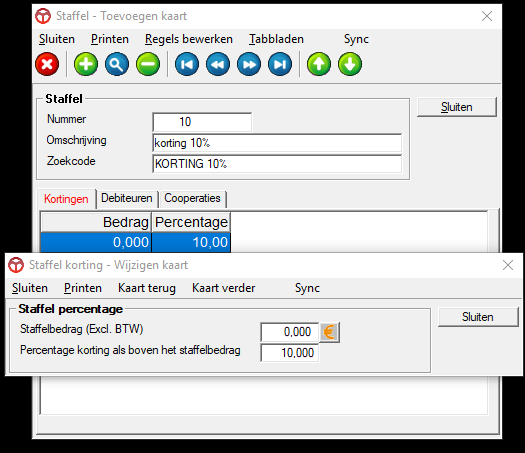Open search using the magnifier icon

pyautogui.click(x=117, y=64)
